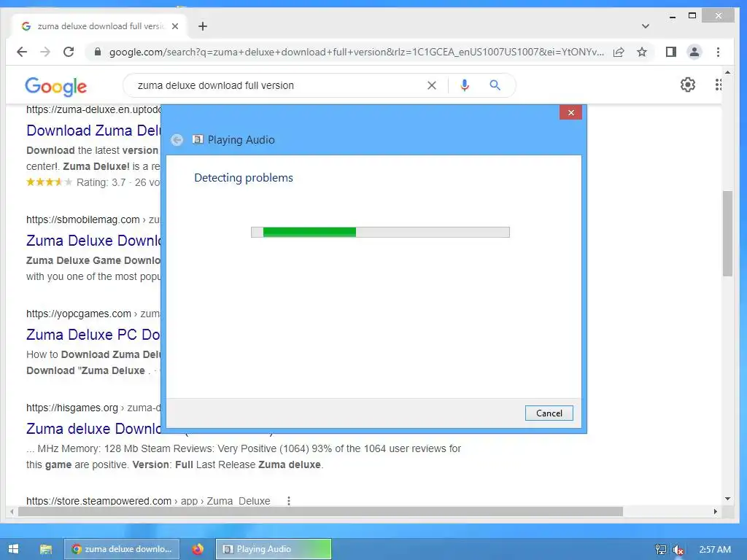747x560 pixels.
Task: Click troubleshooter back arrow
Action: pyautogui.click(x=177, y=140)
